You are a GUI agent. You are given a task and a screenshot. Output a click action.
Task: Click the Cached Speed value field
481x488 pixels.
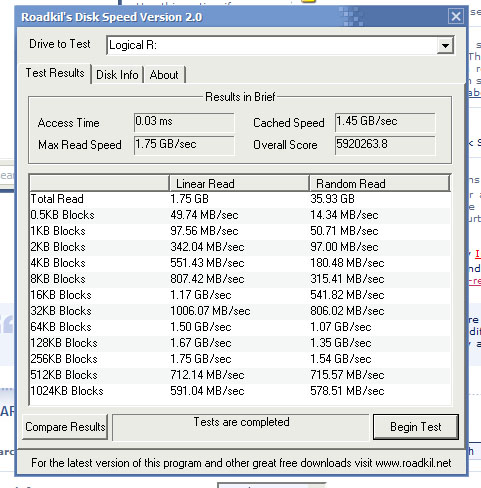(385, 122)
